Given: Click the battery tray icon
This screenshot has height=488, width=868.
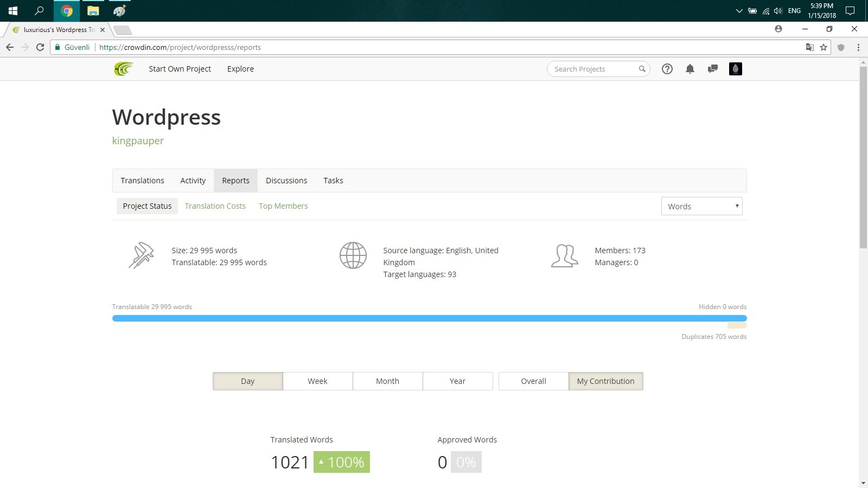Looking at the screenshot, I should click(752, 11).
